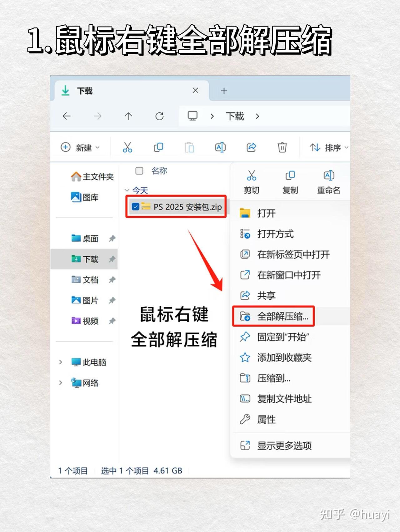Open 文档 in the sidebar
This screenshot has width=400, height=532.
(x=85, y=280)
